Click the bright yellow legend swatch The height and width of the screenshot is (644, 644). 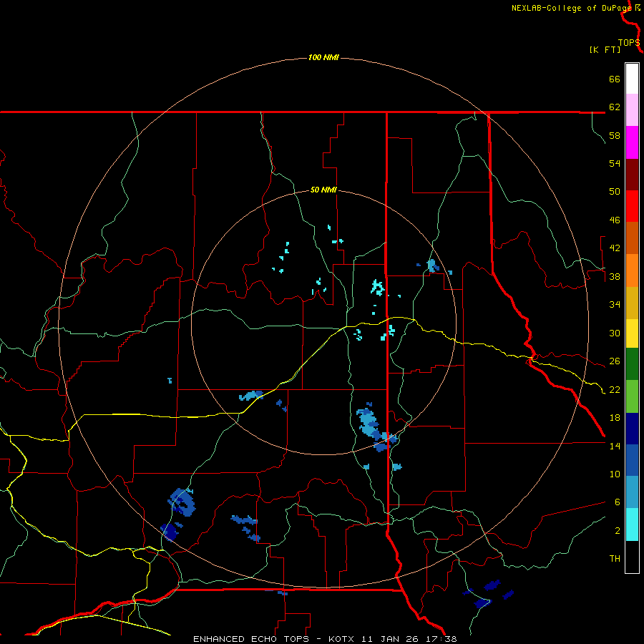632,333
